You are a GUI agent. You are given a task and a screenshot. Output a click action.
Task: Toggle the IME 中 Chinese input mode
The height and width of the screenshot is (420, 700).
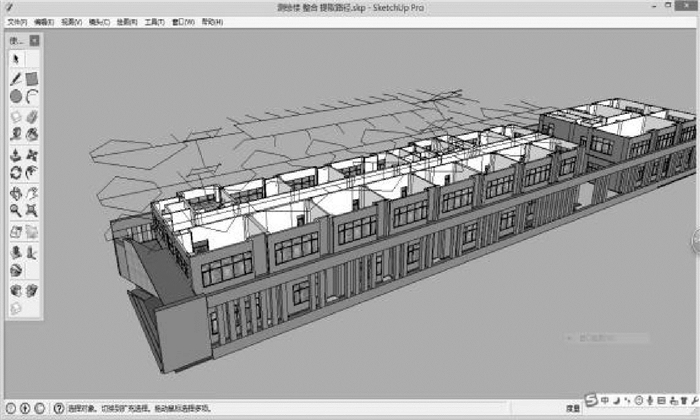(x=606, y=401)
